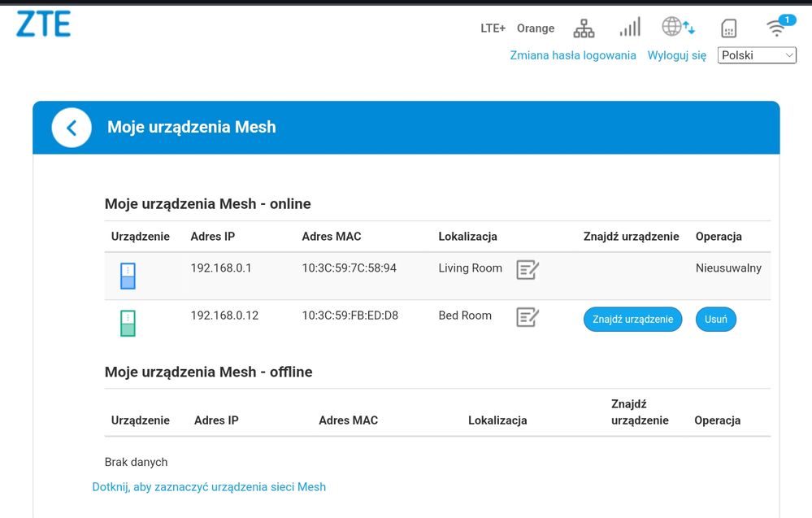This screenshot has width=812, height=518.
Task: Click the Orange operator label
Action: click(x=535, y=28)
